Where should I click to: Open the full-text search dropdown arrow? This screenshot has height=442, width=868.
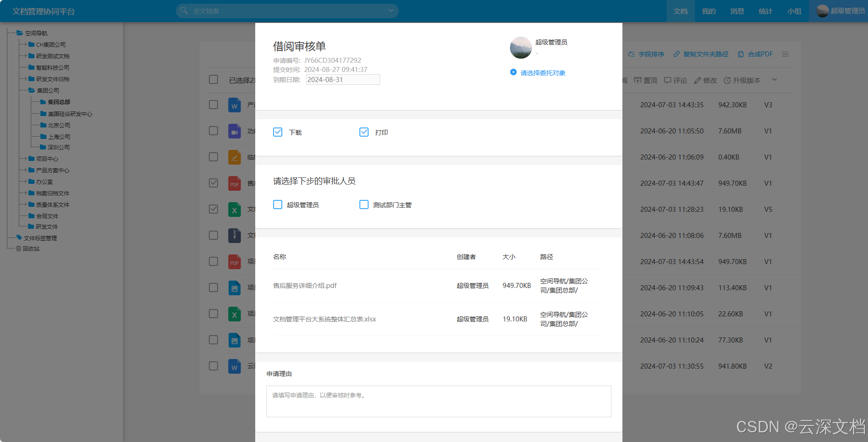[391, 11]
